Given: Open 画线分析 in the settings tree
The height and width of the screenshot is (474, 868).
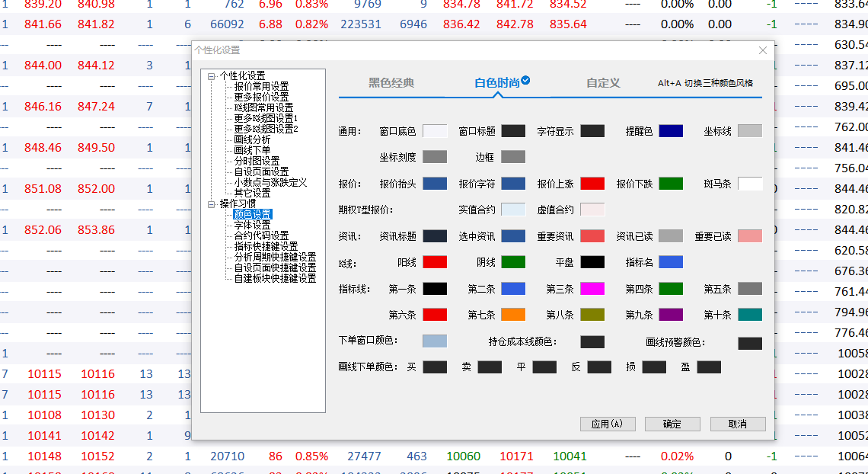Looking at the screenshot, I should (x=252, y=140).
